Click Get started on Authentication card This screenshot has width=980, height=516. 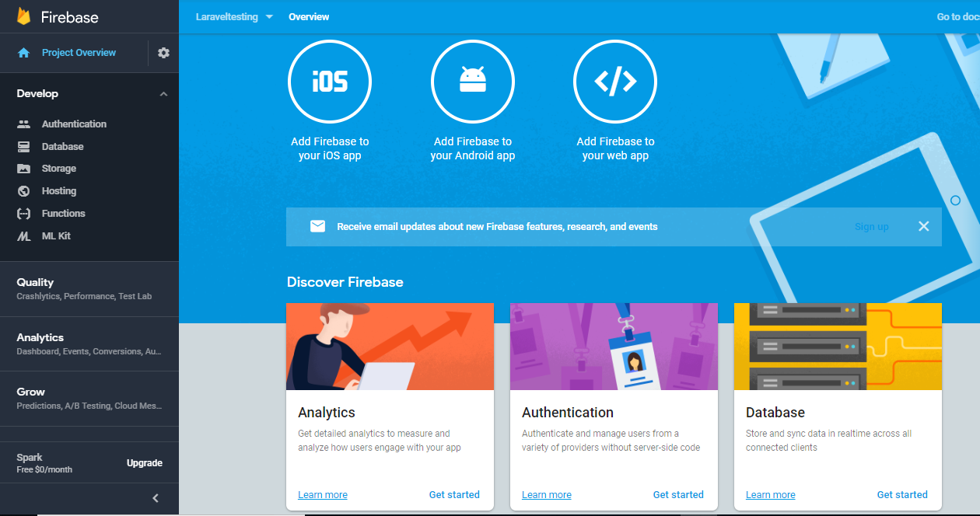678,495
